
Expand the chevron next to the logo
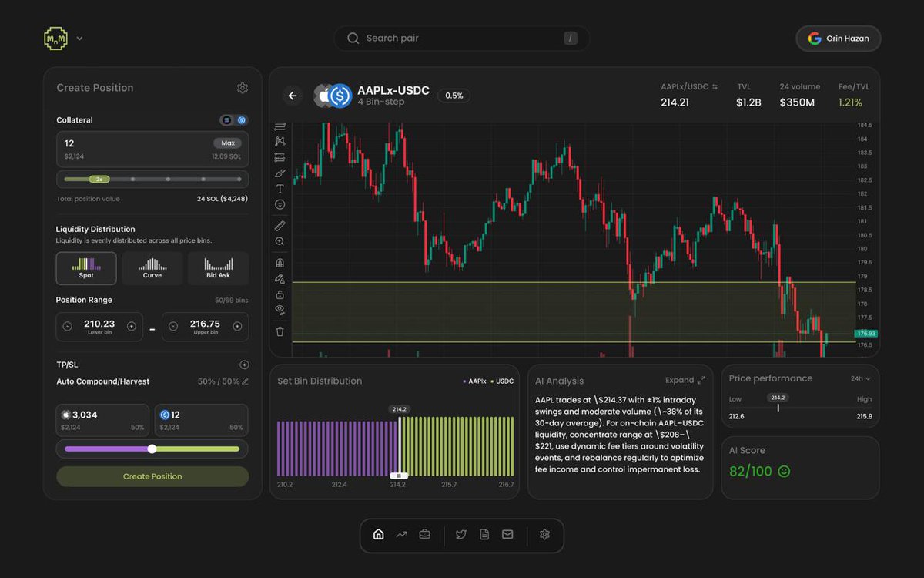[79, 39]
